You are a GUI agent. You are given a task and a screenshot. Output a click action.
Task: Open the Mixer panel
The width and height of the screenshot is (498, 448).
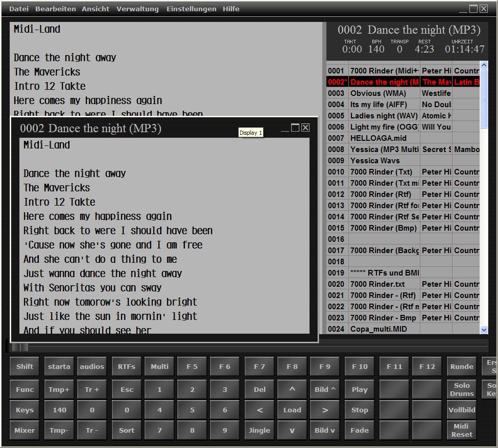coord(24,430)
